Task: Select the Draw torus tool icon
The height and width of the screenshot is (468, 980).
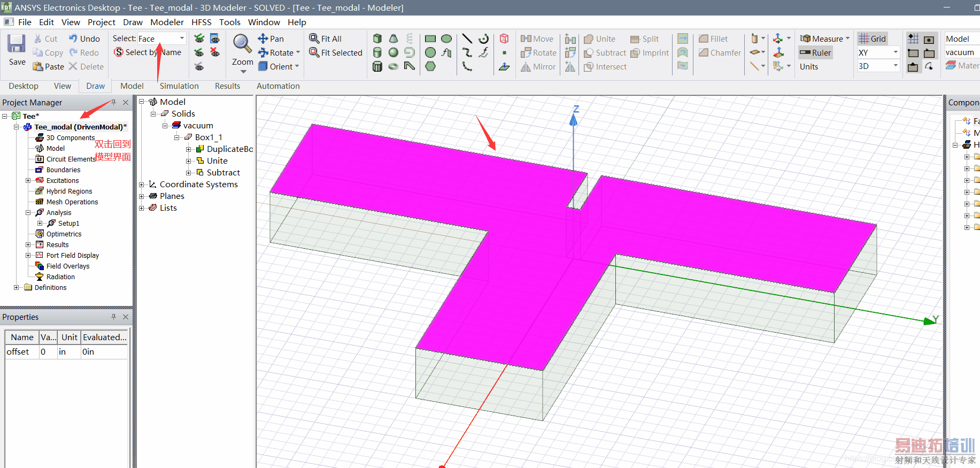Action: pyautogui.click(x=393, y=66)
